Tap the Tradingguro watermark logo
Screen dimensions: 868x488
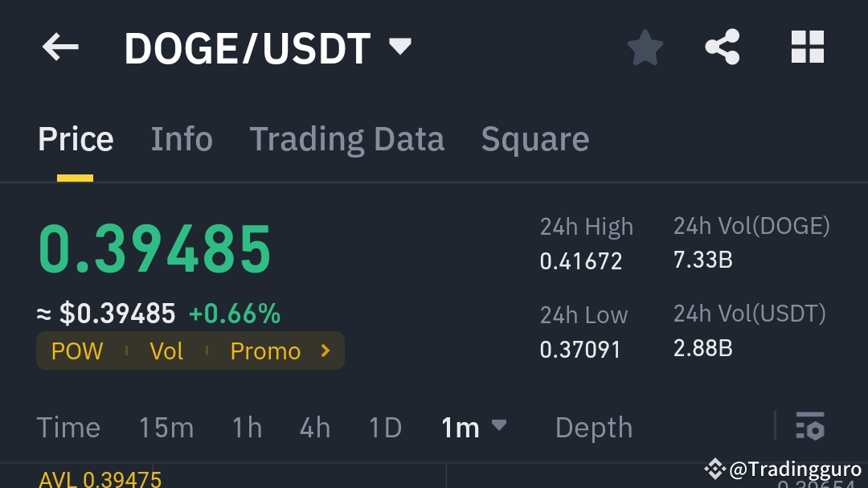(x=714, y=466)
